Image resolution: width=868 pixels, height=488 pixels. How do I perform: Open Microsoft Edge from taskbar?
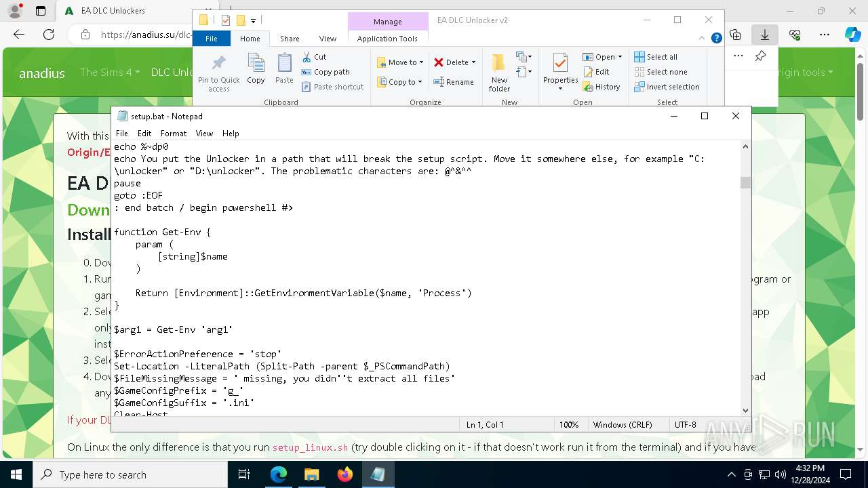(x=279, y=474)
